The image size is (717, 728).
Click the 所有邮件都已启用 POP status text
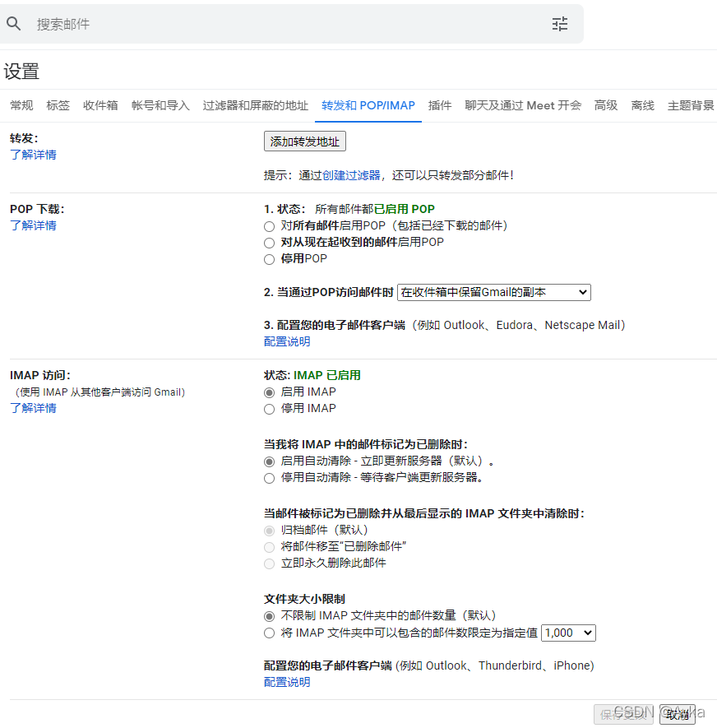374,209
